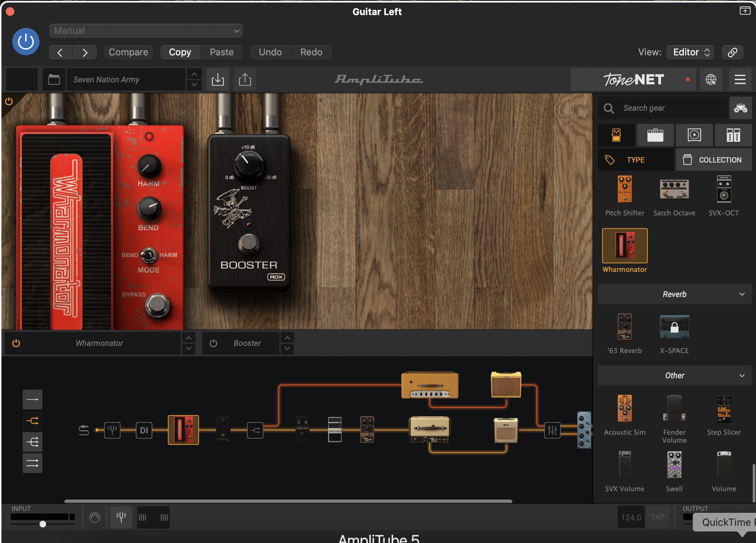The height and width of the screenshot is (543, 756).
Task: Flip the BEND/HARM MODE switch
Action: pos(148,255)
